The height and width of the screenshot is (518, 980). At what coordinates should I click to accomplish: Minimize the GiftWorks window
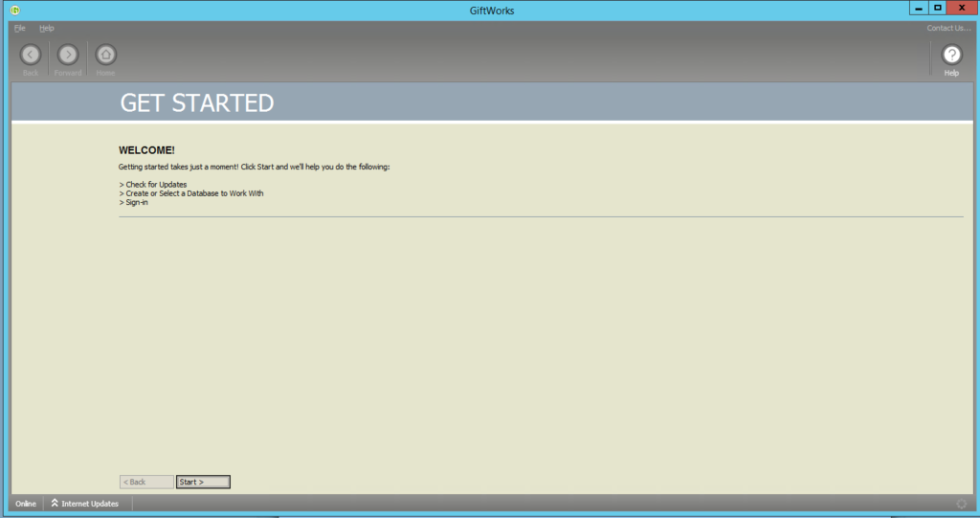pos(919,8)
